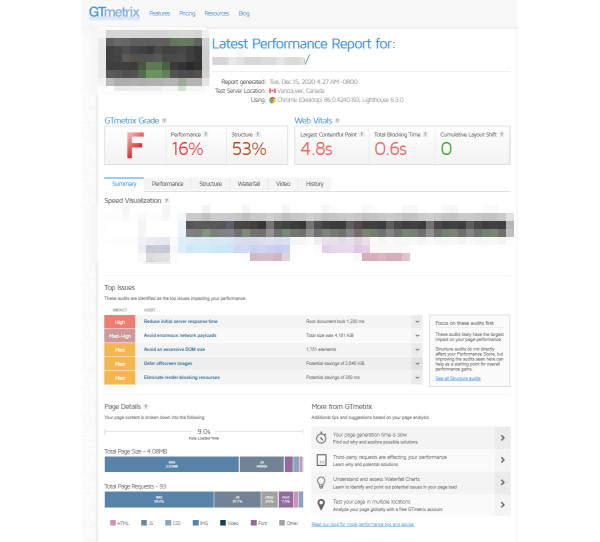Click Avoid enormous network payloads link
This screenshot has width=600, height=542.
180,335
